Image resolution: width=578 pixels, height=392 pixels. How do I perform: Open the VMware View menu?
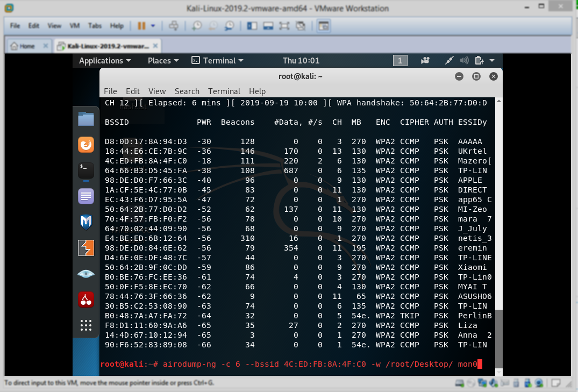tap(54, 26)
